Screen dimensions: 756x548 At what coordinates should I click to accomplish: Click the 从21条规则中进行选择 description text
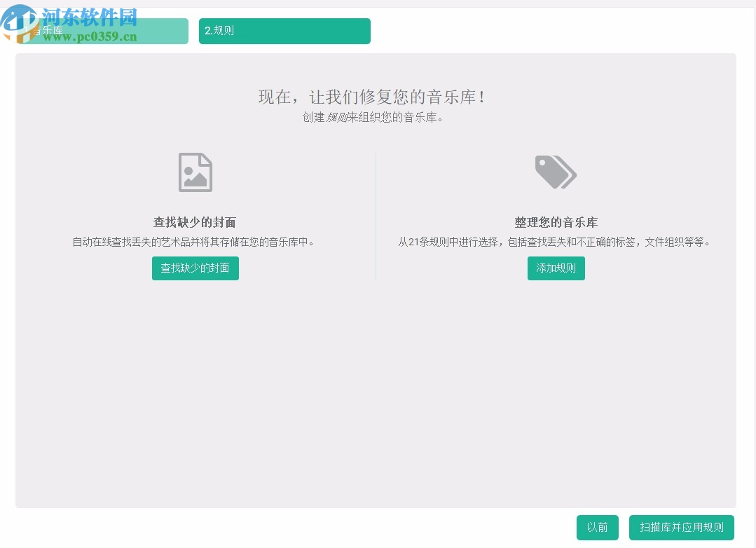(554, 242)
